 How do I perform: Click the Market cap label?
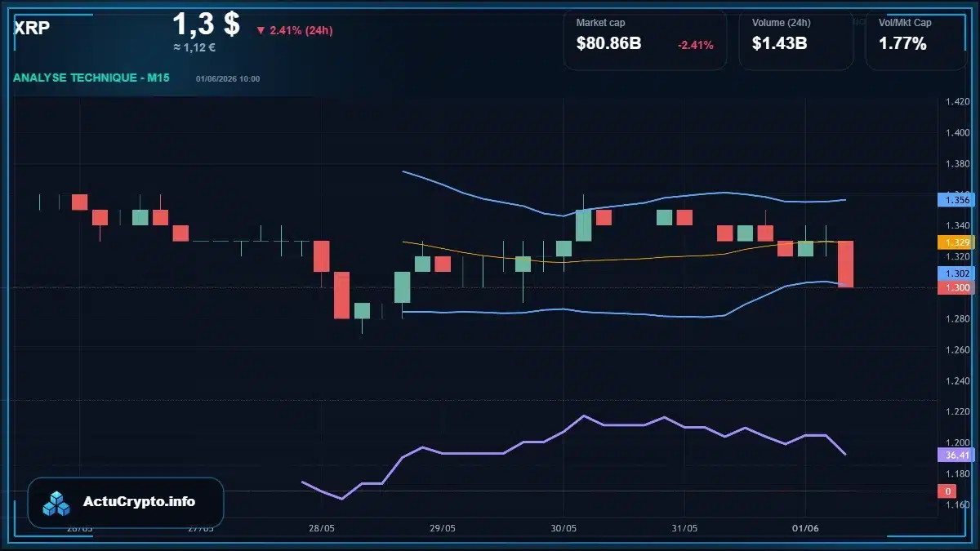601,23
